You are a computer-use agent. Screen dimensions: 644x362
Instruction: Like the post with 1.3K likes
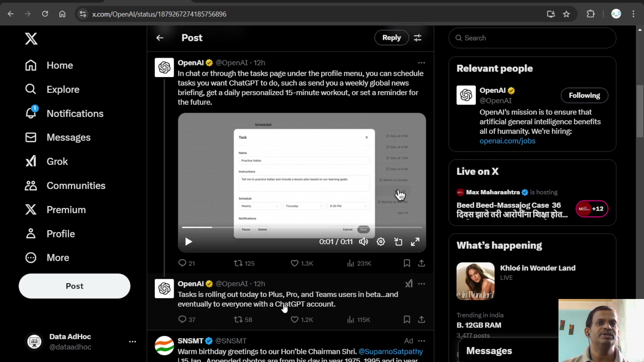pos(302,263)
